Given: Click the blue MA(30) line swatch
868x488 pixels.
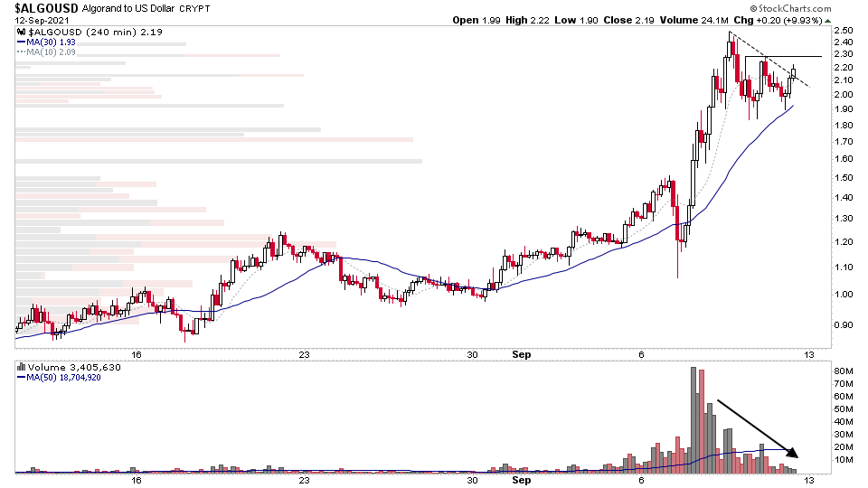Looking at the screenshot, I should [21, 42].
